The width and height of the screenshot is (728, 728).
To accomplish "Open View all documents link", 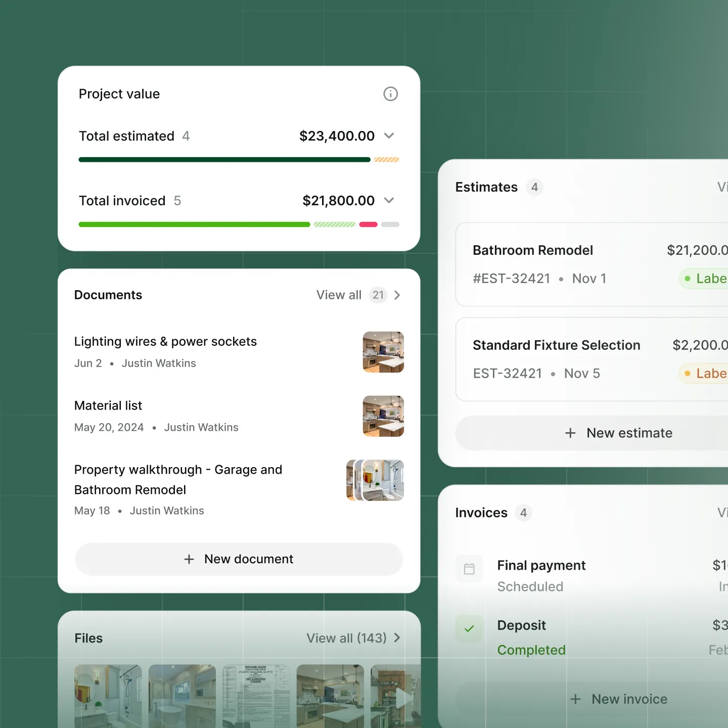I will click(x=339, y=295).
